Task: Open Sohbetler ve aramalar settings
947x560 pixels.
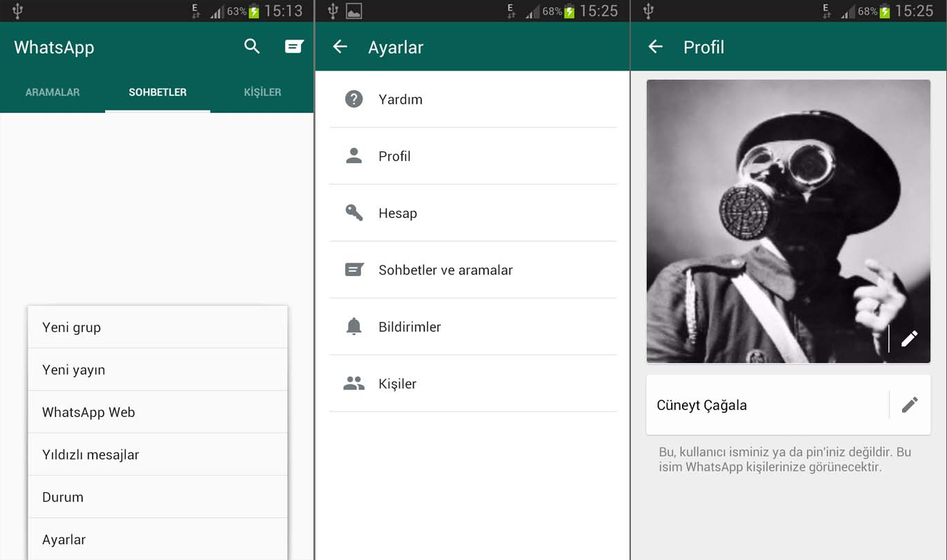Action: 445,270
